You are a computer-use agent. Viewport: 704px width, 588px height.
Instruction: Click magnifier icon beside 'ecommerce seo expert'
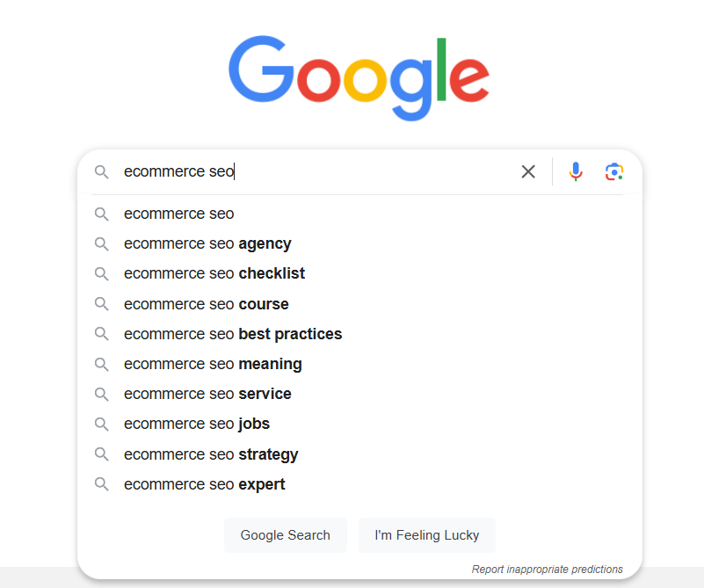click(x=101, y=484)
